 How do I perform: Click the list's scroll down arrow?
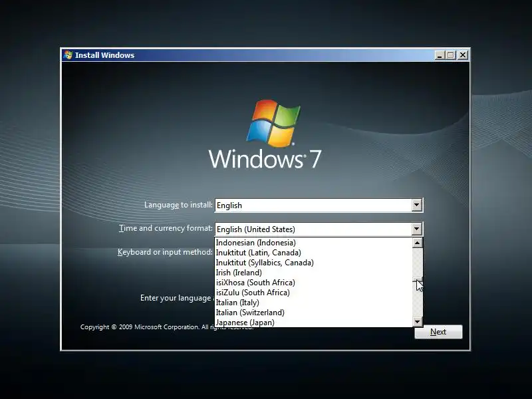coord(418,321)
